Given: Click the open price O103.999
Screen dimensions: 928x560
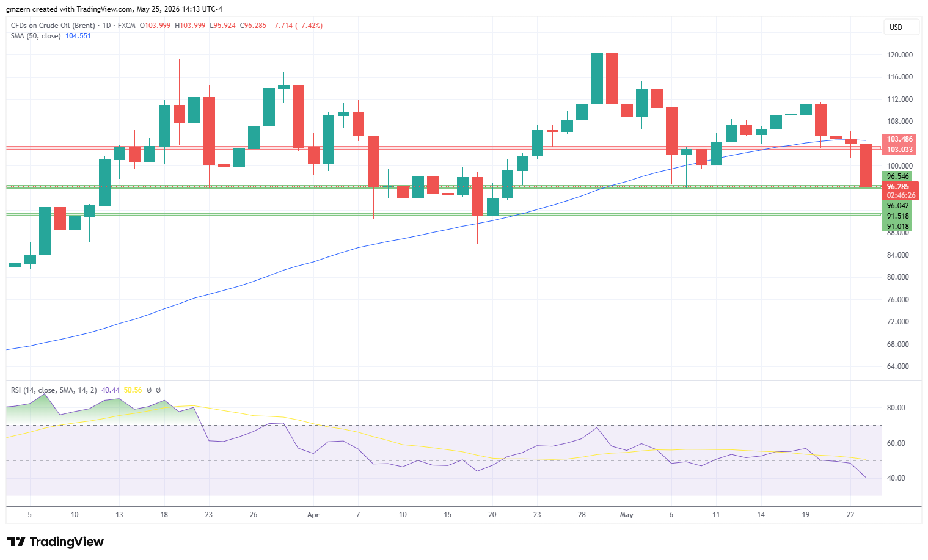Looking at the screenshot, I should tap(155, 26).
